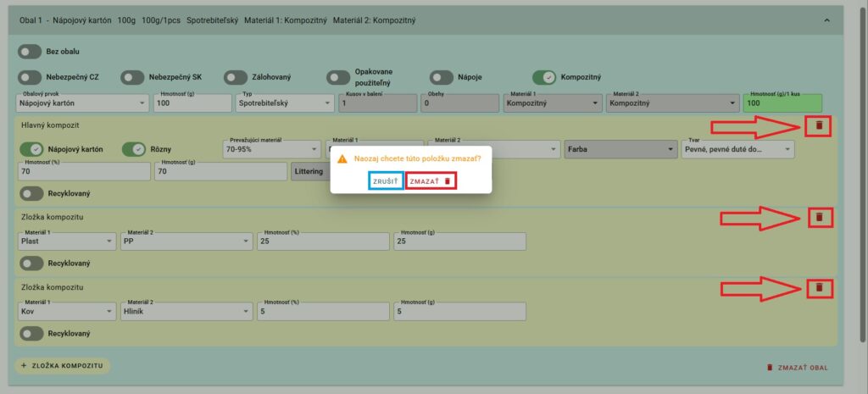
Task: Click trash icon beside Zmazať obal
Action: [x=770, y=368]
